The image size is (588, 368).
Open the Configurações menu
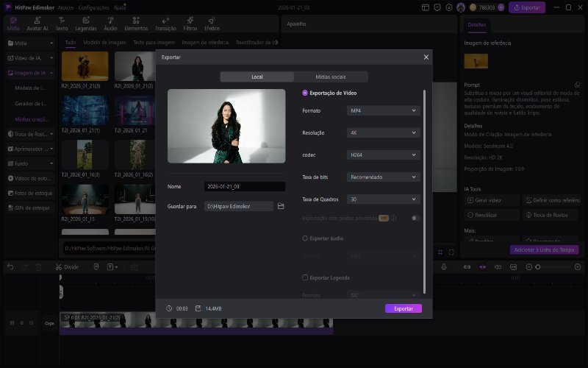[x=94, y=7]
